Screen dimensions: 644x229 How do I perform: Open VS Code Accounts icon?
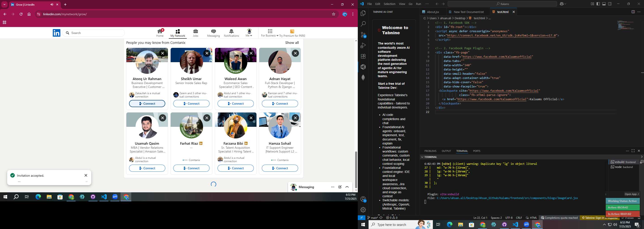pyautogui.click(x=363, y=199)
